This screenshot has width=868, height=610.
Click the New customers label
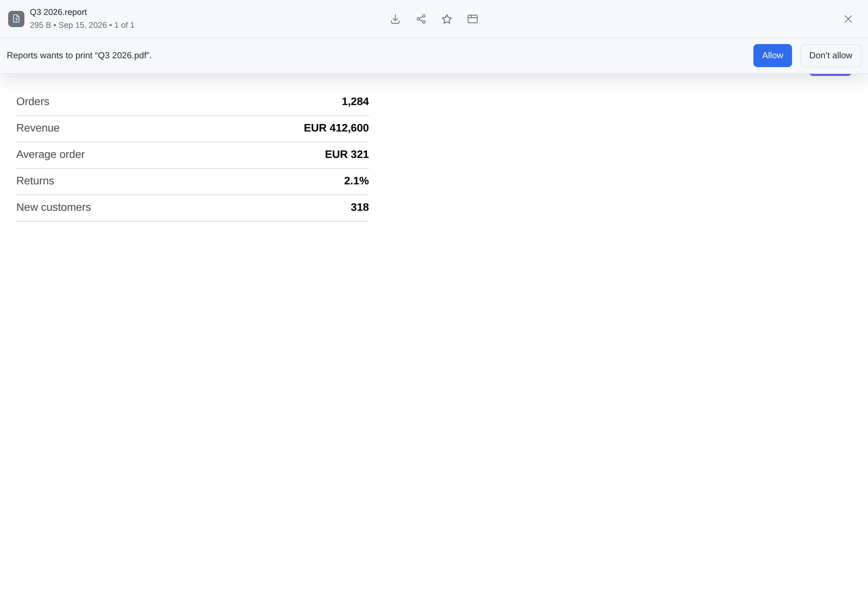point(54,207)
